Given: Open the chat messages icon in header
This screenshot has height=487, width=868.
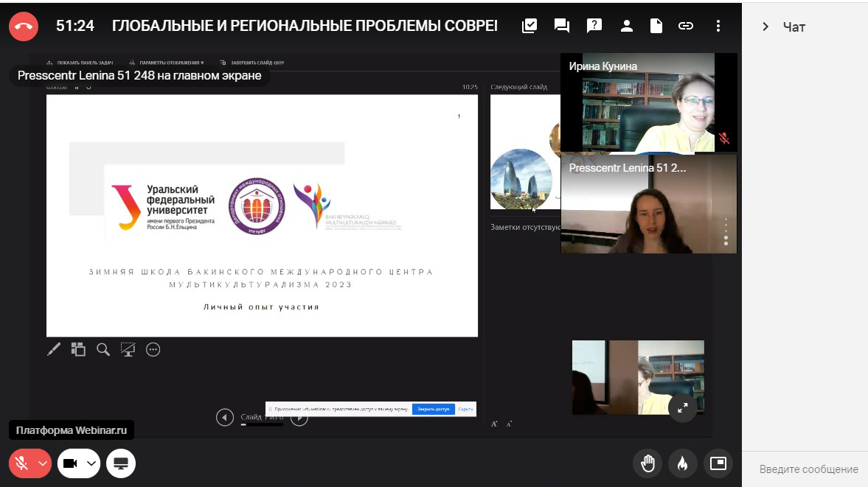Looking at the screenshot, I should (562, 26).
